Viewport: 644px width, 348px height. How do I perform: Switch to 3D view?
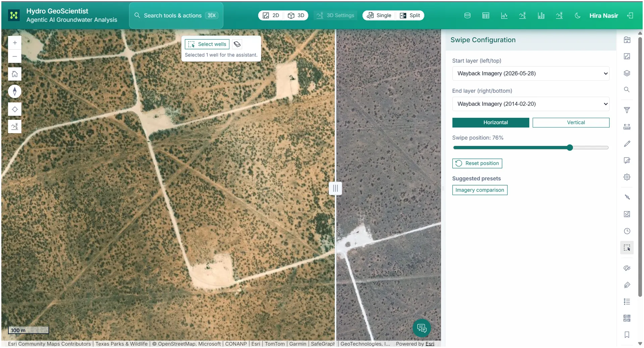296,15
